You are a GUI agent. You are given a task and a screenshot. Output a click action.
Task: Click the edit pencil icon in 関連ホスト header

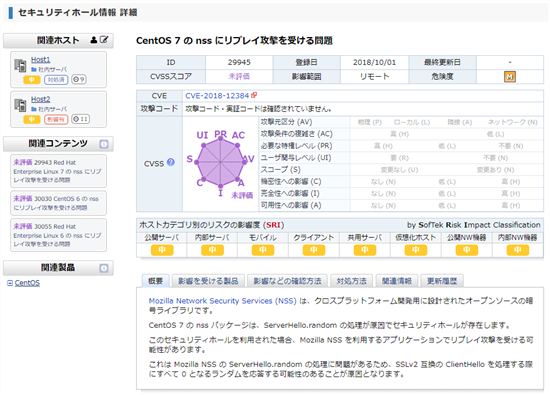coord(104,40)
